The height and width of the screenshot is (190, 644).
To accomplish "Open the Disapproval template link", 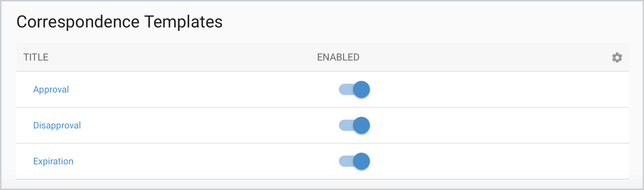I will [x=57, y=125].
